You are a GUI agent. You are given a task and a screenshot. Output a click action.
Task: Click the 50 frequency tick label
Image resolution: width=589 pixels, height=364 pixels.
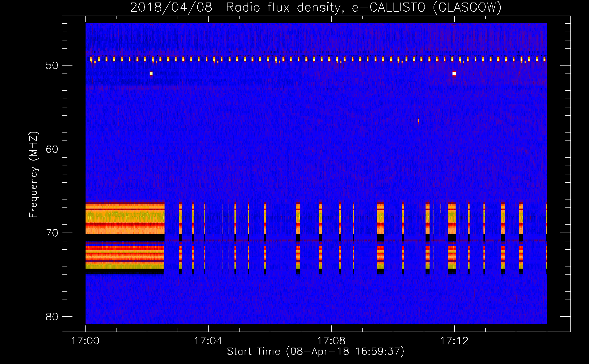pyautogui.click(x=52, y=66)
